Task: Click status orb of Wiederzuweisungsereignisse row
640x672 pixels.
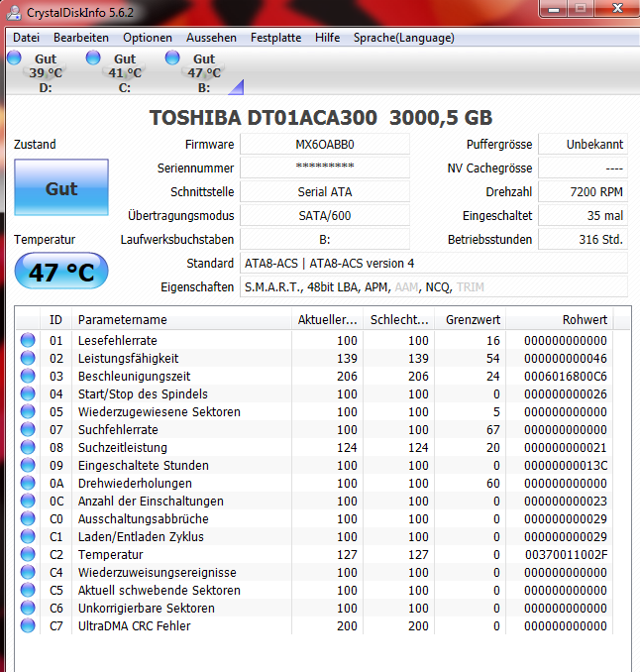Action: point(28,572)
